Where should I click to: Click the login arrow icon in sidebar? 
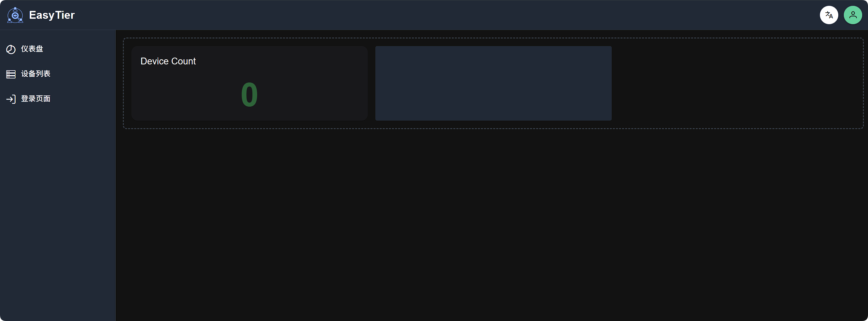(11, 99)
